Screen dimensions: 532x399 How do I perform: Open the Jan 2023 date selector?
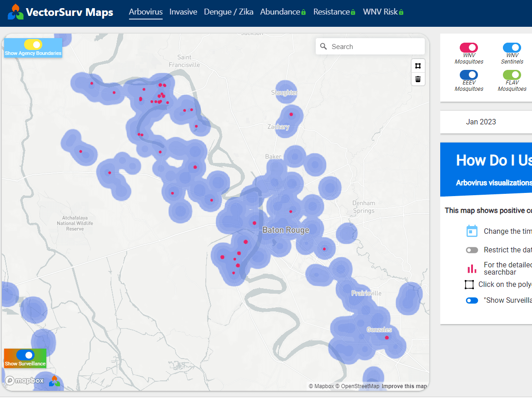click(481, 122)
